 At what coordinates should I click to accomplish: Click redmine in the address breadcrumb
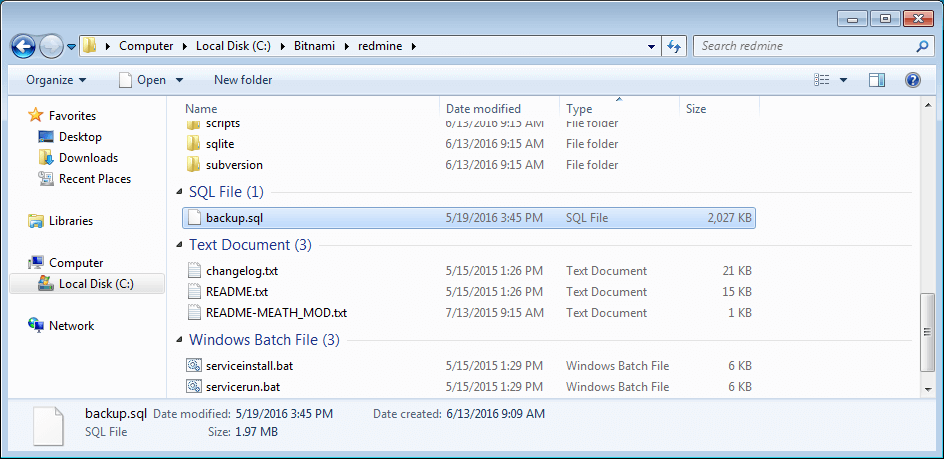[379, 46]
